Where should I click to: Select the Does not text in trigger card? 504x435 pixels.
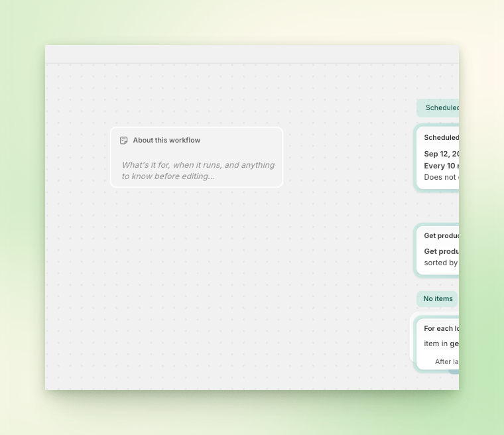(x=440, y=177)
